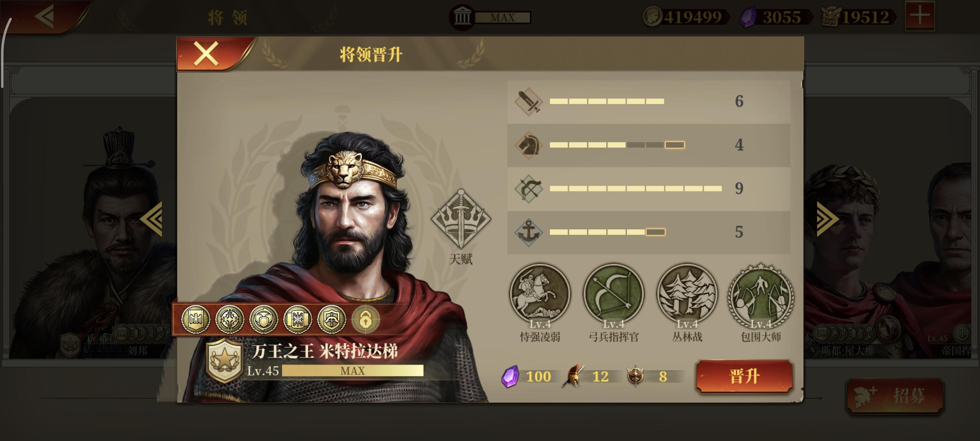Click the horse cavalry attribute icon
980x441 pixels.
coord(528,145)
